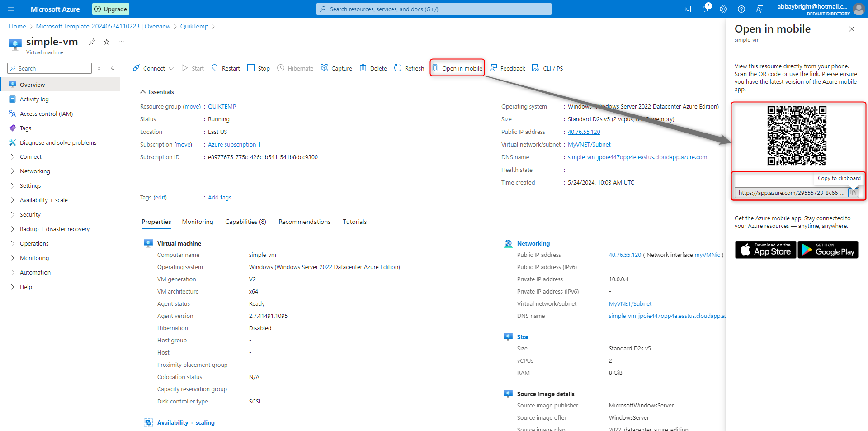This screenshot has height=431, width=868.
Task: Click the sidebar expand/collapse sort arrows
Action: point(99,68)
